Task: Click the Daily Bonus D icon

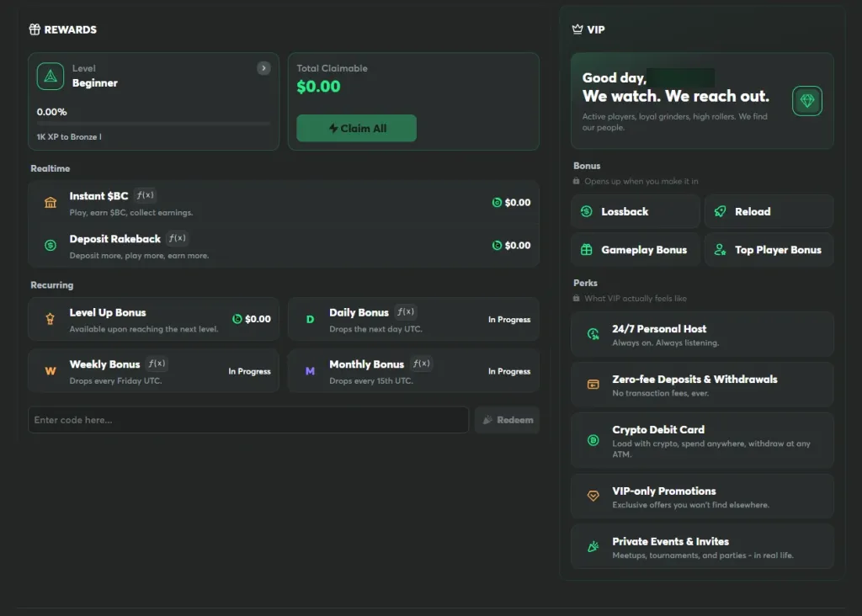Action: [x=310, y=319]
